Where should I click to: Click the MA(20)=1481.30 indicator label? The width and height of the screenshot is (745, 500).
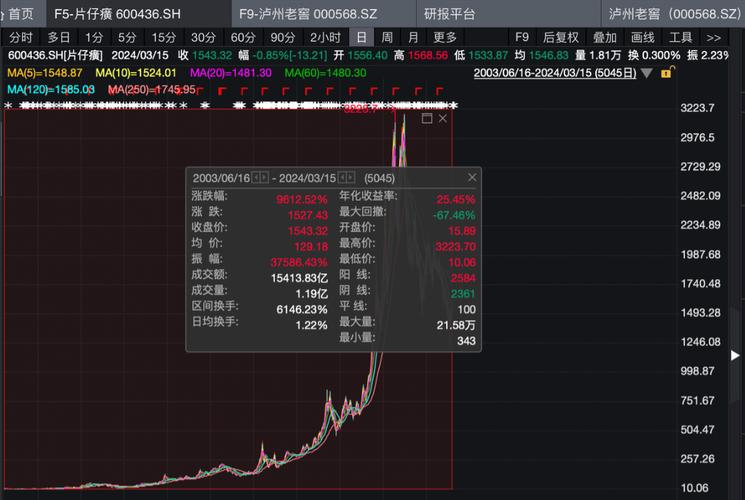pos(231,73)
